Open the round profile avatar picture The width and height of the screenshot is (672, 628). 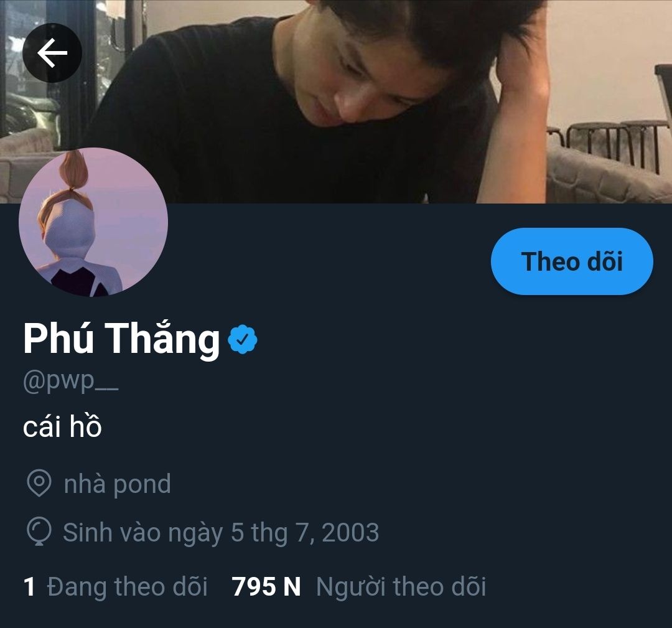(93, 222)
